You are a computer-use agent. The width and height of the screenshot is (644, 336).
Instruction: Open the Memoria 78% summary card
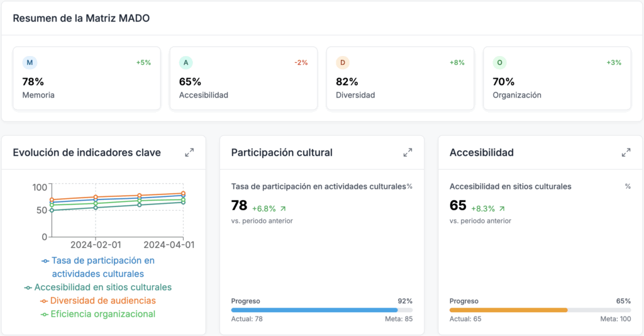pos(86,79)
